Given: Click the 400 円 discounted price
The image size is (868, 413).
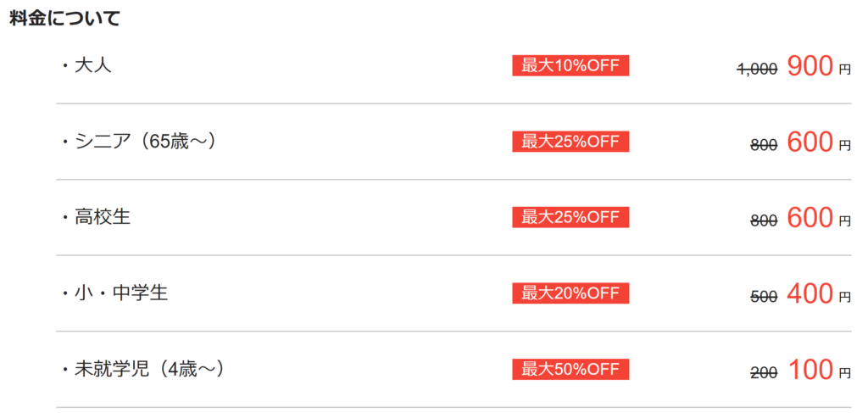Looking at the screenshot, I should pos(810,294).
